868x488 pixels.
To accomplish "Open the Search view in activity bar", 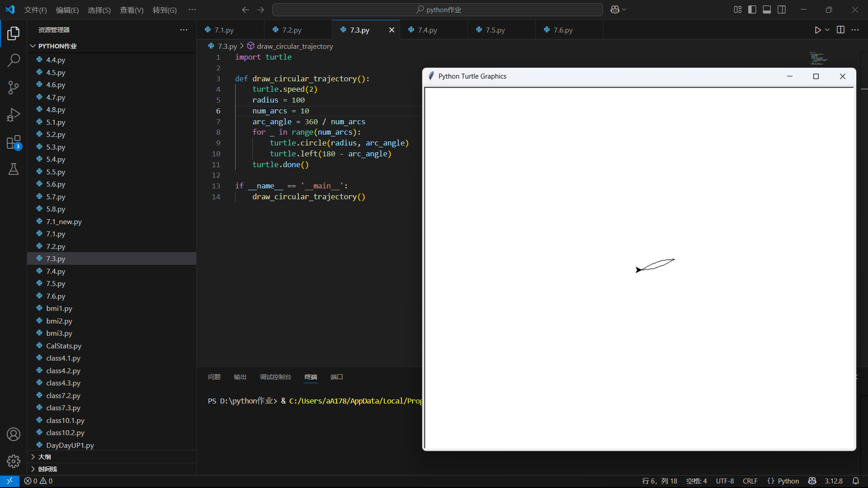I will point(14,60).
